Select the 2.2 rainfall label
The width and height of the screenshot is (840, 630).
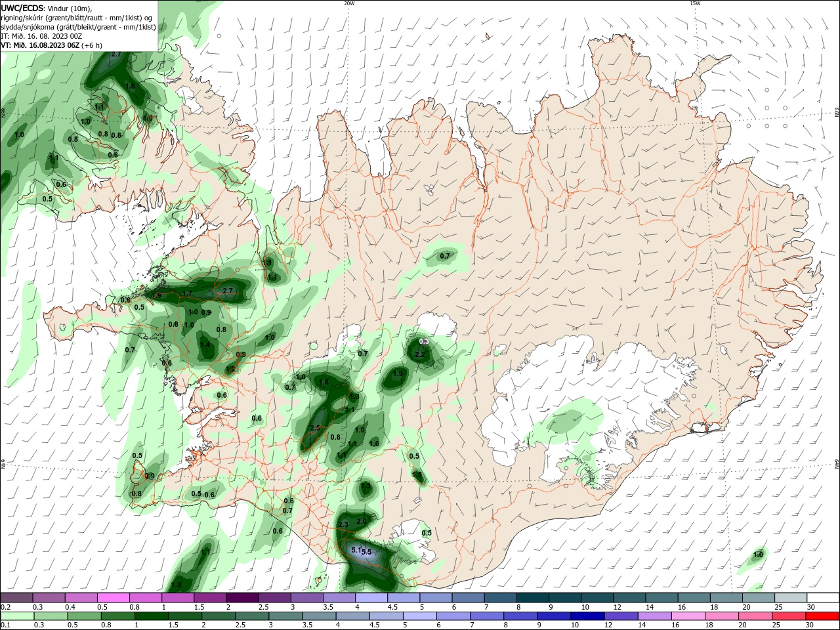click(421, 354)
